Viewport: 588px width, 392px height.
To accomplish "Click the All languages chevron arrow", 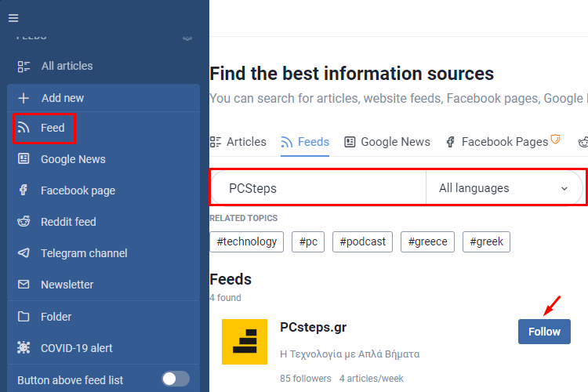I will 564,188.
